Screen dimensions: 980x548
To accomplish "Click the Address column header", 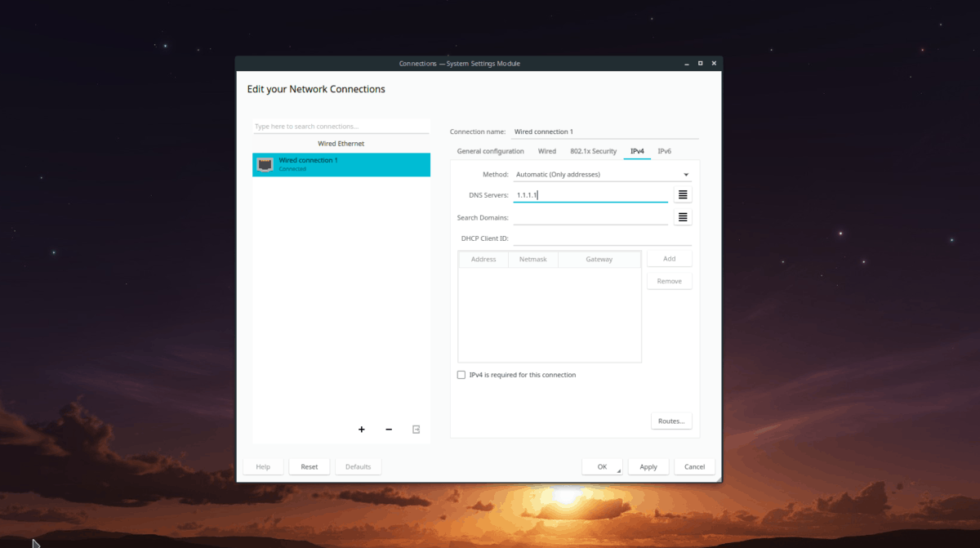I will (x=483, y=259).
